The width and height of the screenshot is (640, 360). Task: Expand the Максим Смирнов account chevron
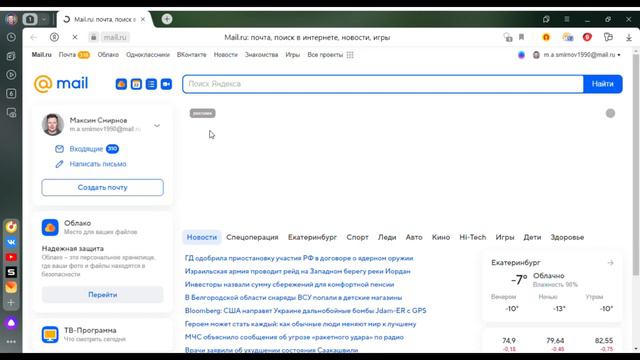157,126
